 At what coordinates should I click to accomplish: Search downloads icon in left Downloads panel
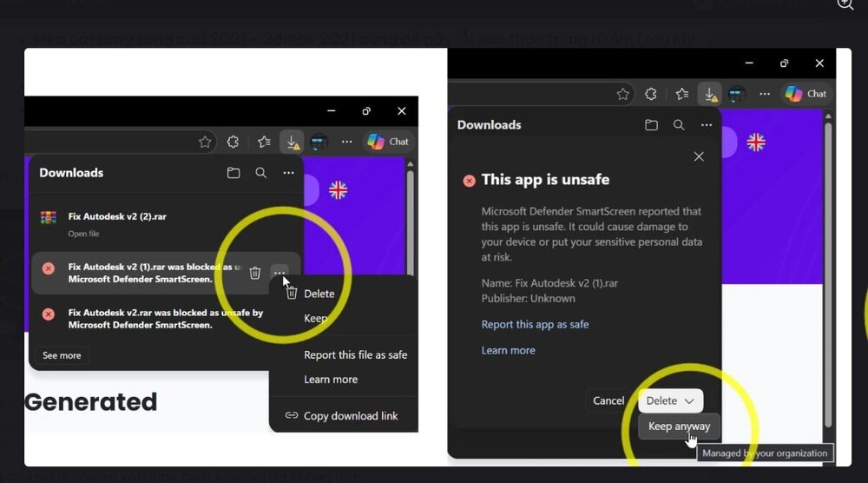[260, 173]
